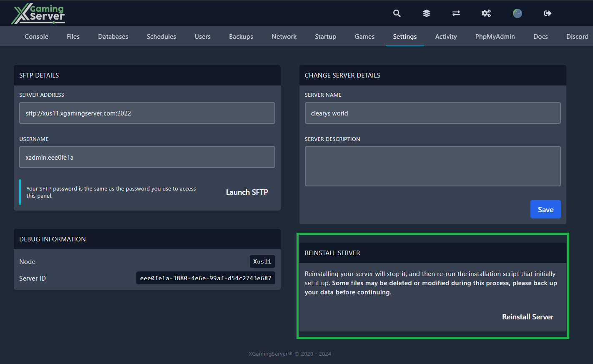Open the Schedules tab
This screenshot has height=364, width=593.
point(161,36)
